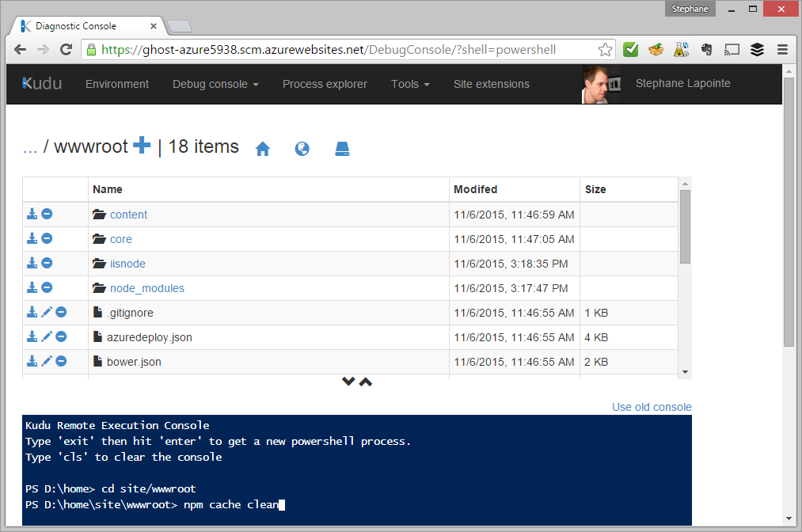The image size is (802, 532).
Task: Open the Tools dropdown menu
Action: coord(410,84)
